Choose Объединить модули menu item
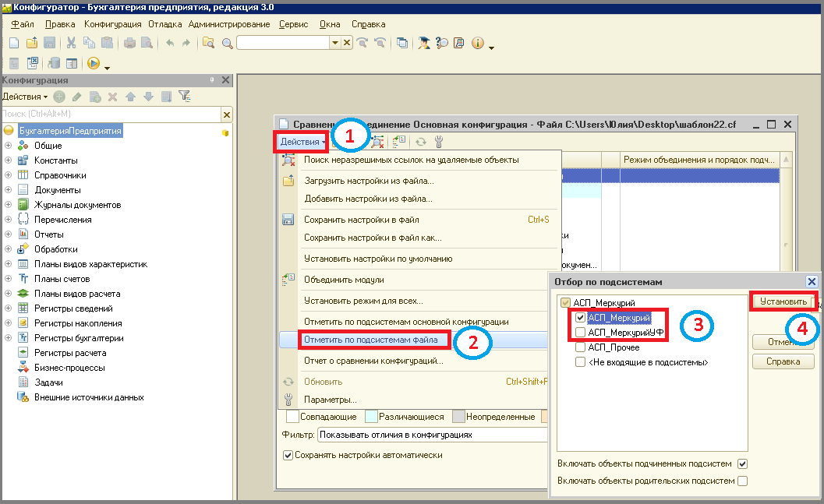 tap(344, 280)
